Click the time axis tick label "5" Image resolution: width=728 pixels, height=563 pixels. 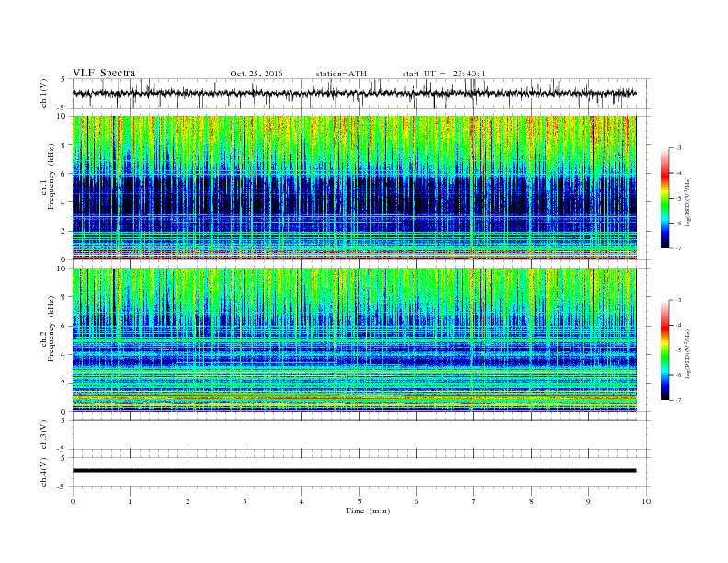pyautogui.click(x=359, y=501)
